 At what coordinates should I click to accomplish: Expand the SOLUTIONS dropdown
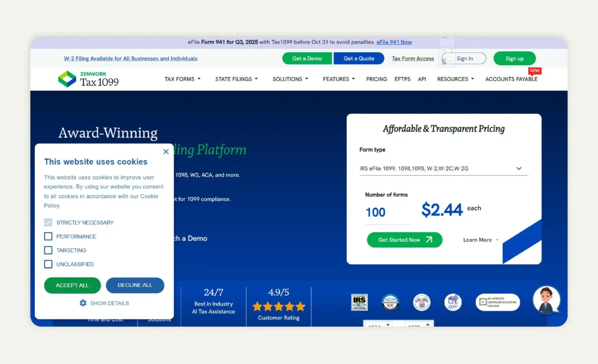coord(290,79)
